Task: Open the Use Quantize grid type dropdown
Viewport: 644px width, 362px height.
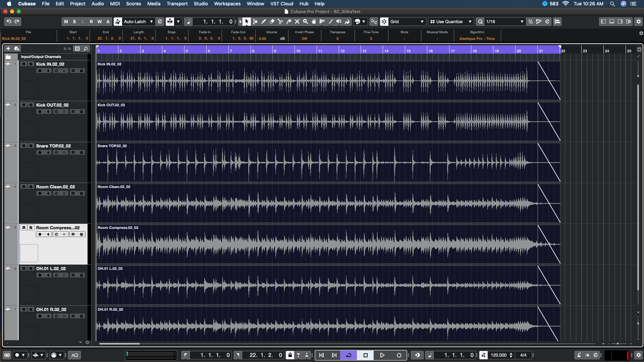Action: point(451,21)
